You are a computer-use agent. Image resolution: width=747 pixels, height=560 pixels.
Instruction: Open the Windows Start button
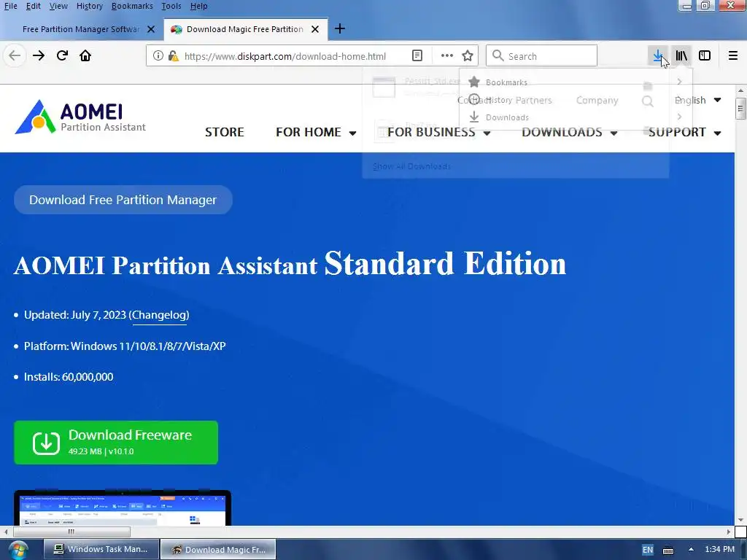click(18, 550)
